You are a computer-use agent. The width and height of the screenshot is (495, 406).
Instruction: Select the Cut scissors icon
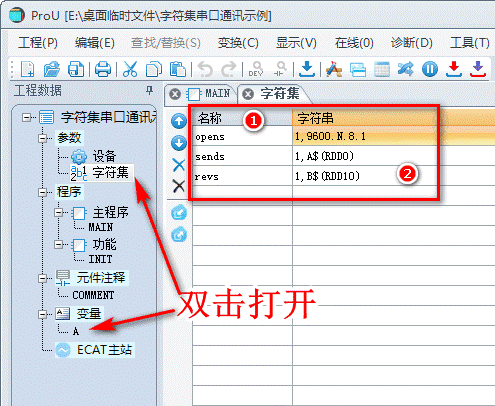[130, 69]
